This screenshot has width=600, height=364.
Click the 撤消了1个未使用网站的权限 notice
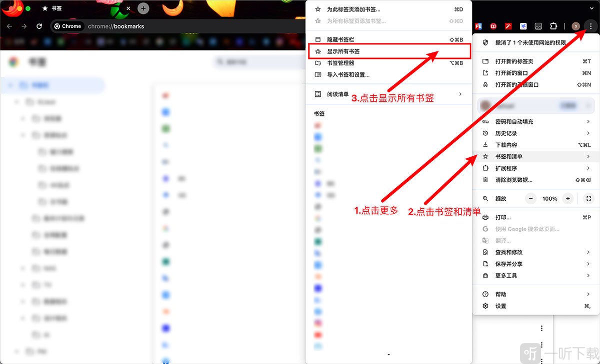point(536,42)
